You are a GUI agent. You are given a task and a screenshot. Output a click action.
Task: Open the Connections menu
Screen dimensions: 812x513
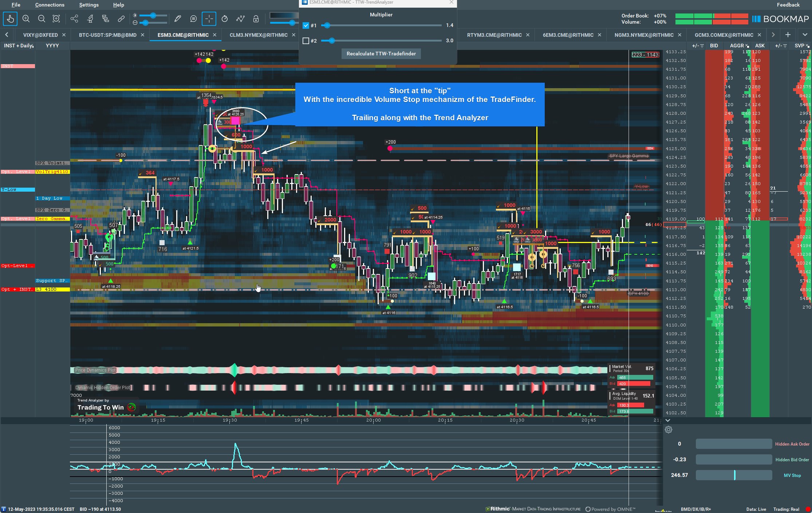[x=50, y=5]
